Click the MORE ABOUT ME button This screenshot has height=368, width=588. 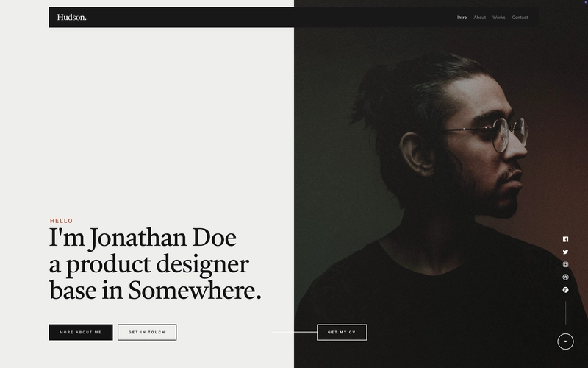(81, 333)
